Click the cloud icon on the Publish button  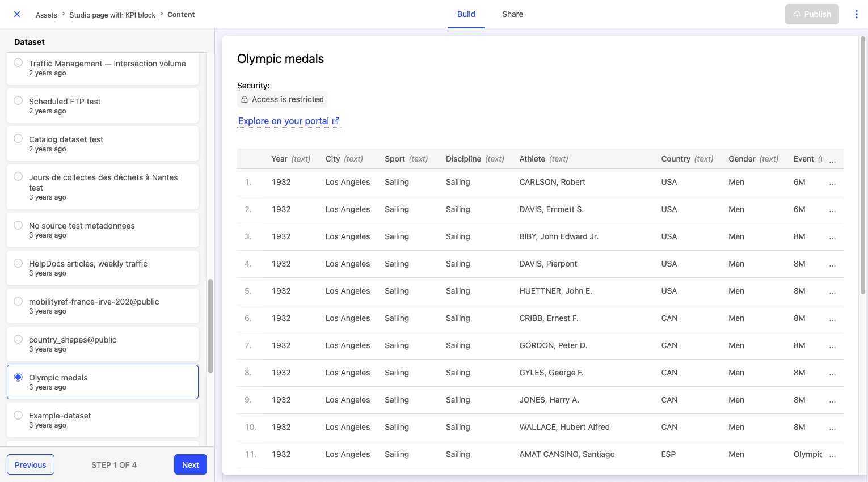tap(797, 14)
